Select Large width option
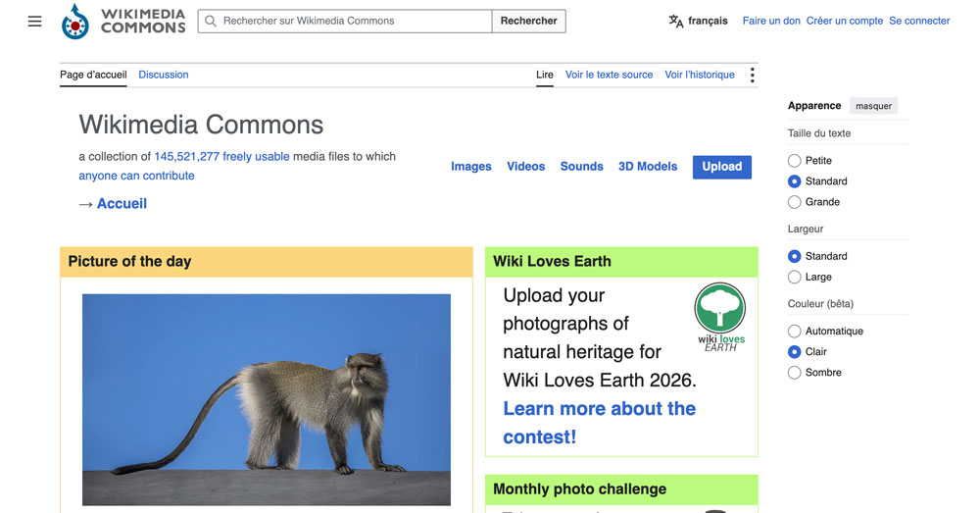 point(795,278)
